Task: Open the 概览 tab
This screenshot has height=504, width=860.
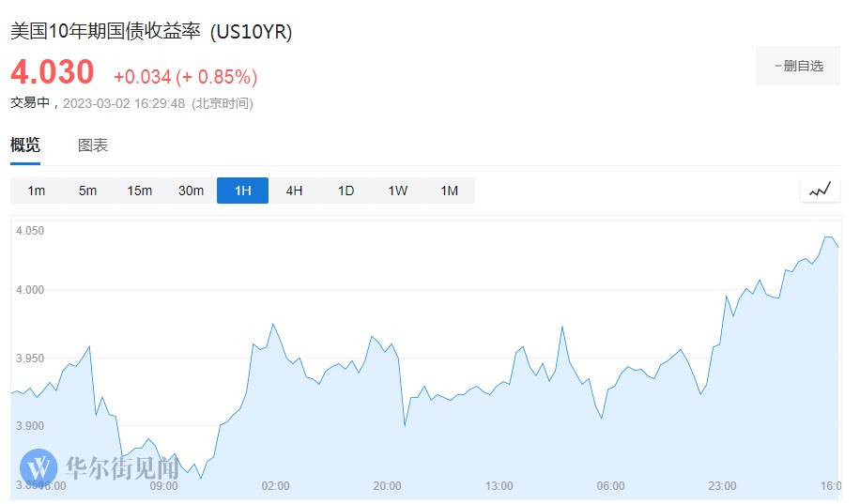Action: tap(25, 145)
